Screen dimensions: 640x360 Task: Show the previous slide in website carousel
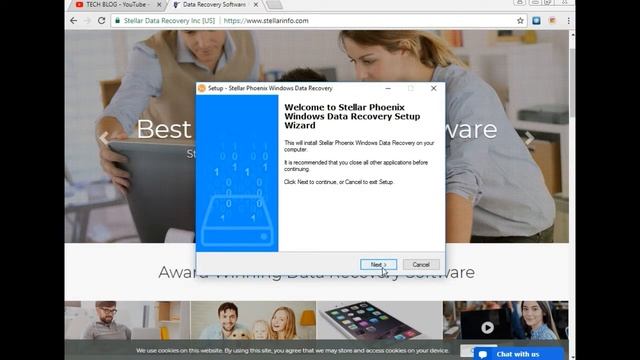(x=104, y=138)
